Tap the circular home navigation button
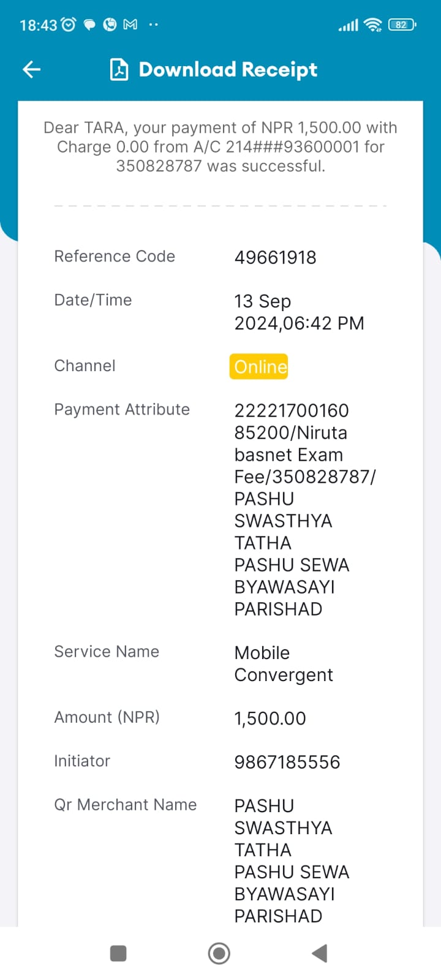The height and width of the screenshot is (980, 441). click(x=219, y=954)
